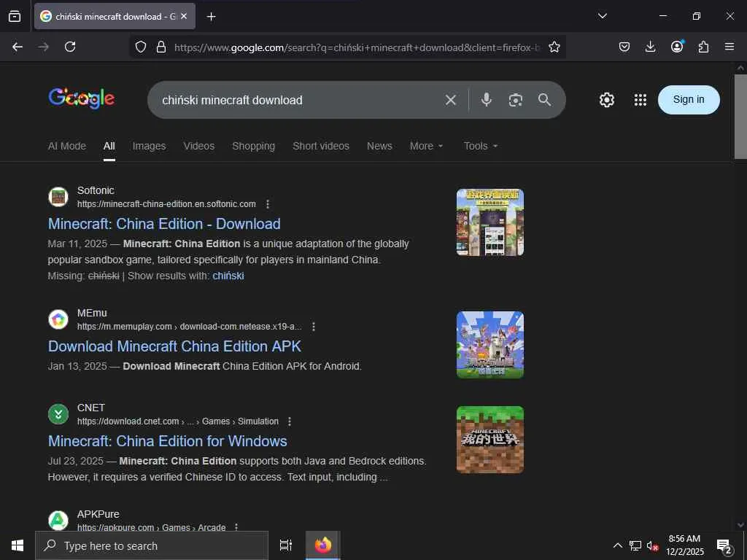Open tracking protection shield icon
This screenshot has width=747, height=560.
(x=141, y=47)
